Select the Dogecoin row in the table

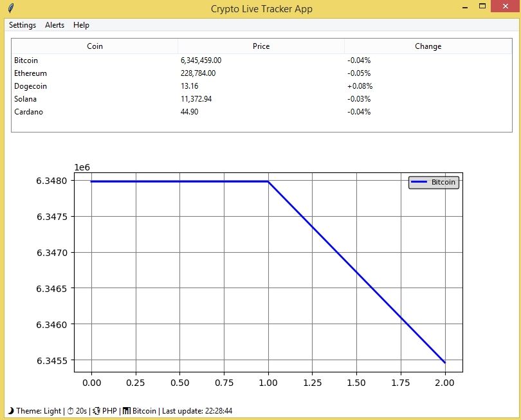(x=262, y=86)
